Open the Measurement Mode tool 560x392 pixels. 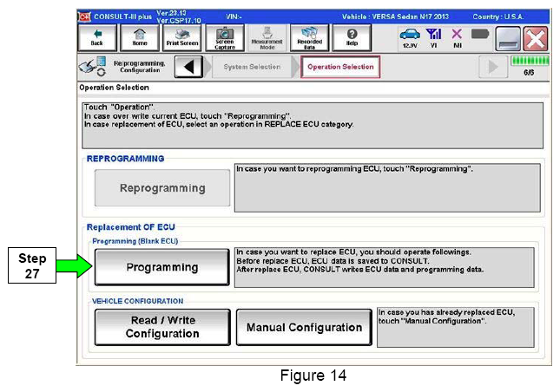267,36
